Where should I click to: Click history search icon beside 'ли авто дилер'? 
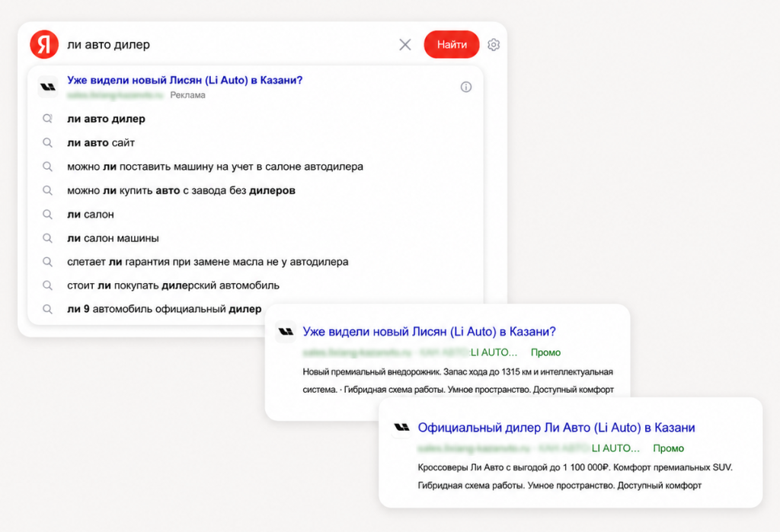[47, 119]
